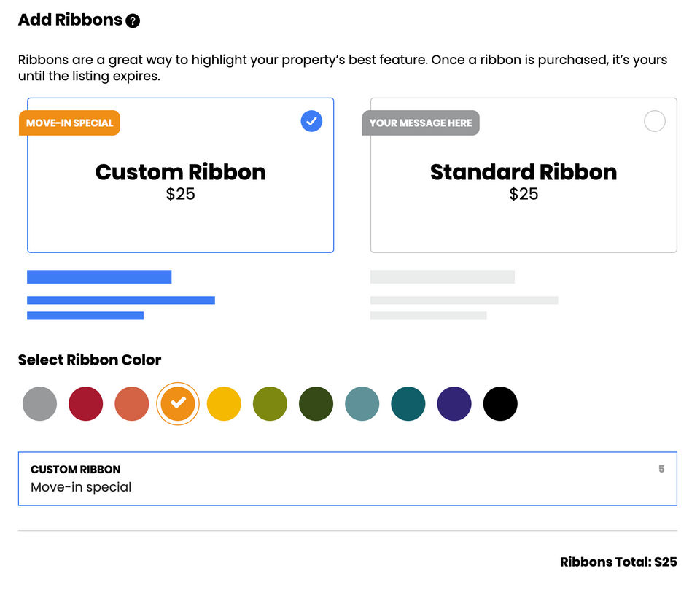Click the blue Custom Ribbon description placeholder
The width and height of the screenshot is (700, 598).
pos(121,300)
